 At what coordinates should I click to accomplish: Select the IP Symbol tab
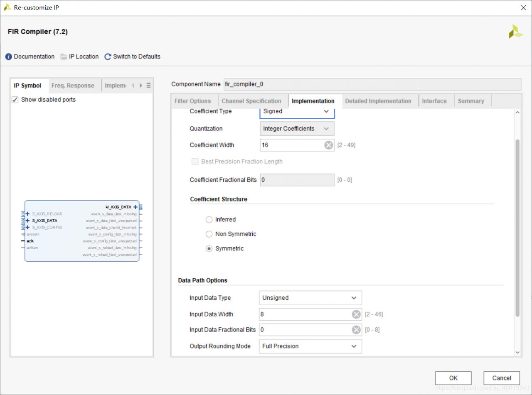27,86
